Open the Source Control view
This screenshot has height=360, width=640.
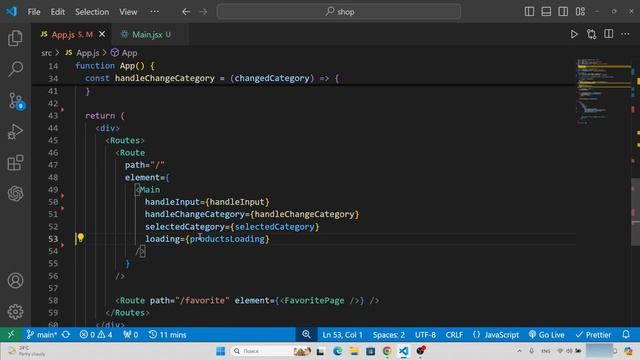[16, 100]
